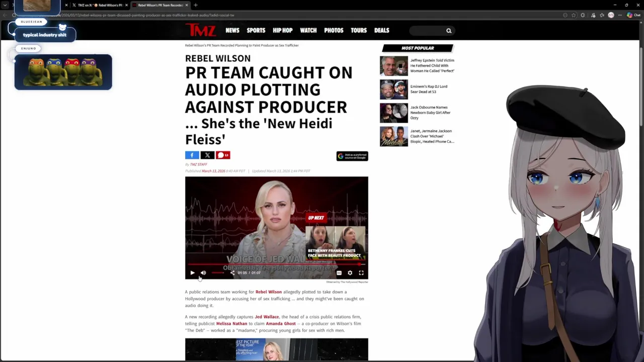The width and height of the screenshot is (644, 362).
Task: Play the Rebel Wilson video
Action: pos(192,273)
